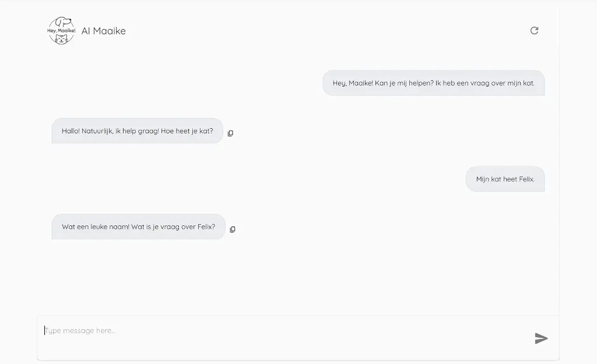The width and height of the screenshot is (597, 364).
Task: Click the AI Maaike header title
Action: [104, 30]
